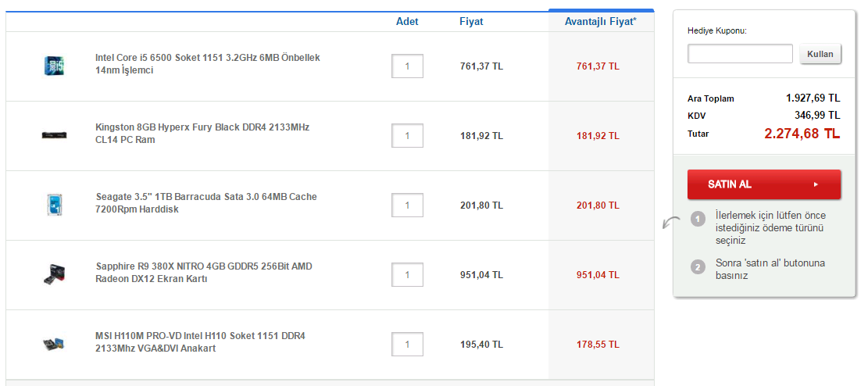Apply coupon with the Kullan button
This screenshot has height=386, width=868.
(x=820, y=54)
